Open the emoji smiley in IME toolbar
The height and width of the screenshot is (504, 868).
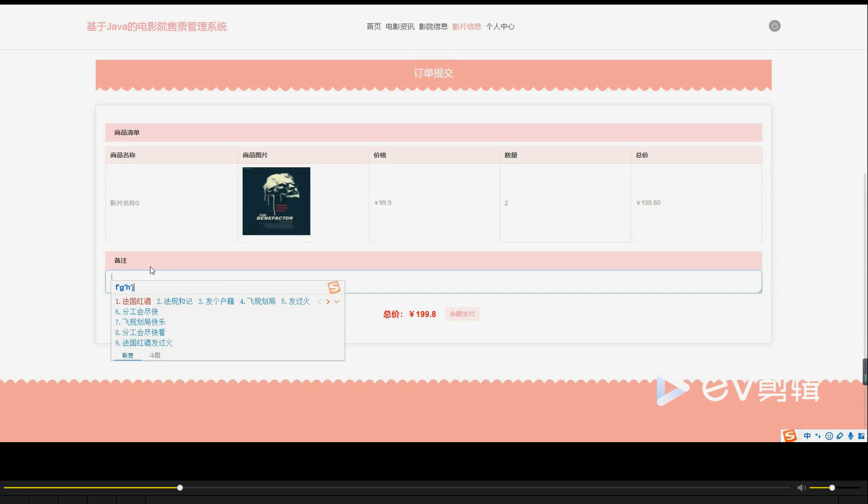tap(829, 436)
